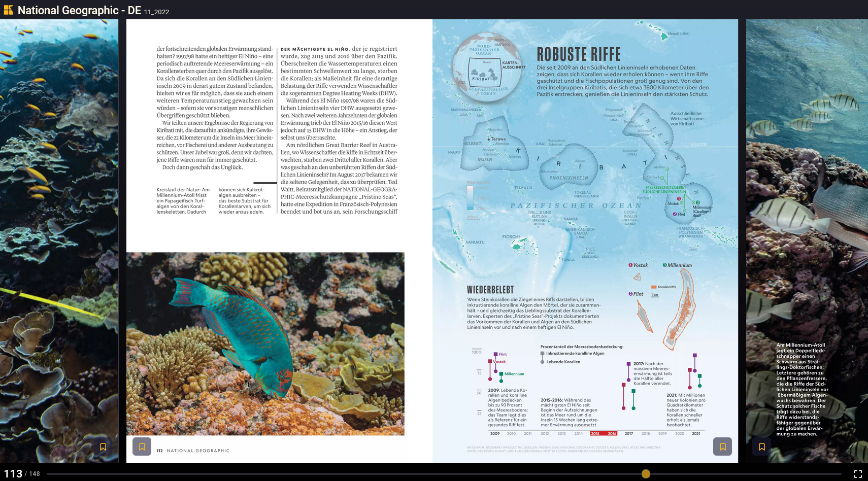Screen dimensions: 868x481
Task: Click the page slider handle
Action: coord(646,474)
